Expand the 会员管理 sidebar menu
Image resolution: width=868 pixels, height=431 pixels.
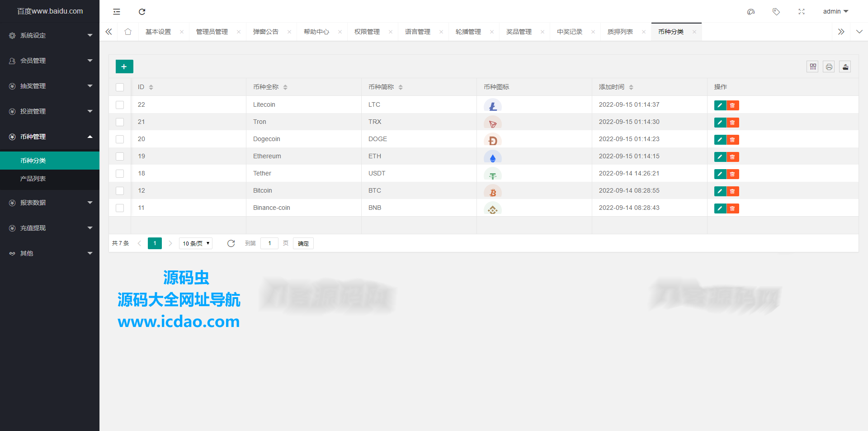(x=50, y=61)
